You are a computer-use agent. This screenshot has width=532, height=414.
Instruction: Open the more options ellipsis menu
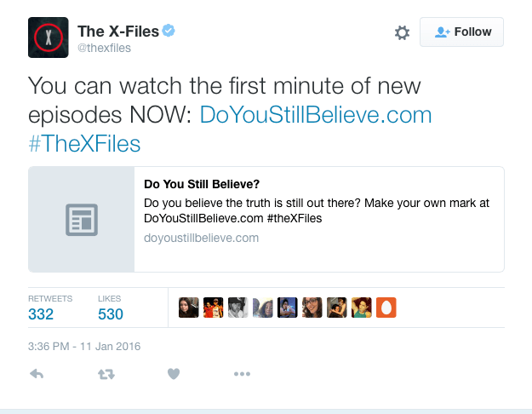pyautogui.click(x=242, y=374)
